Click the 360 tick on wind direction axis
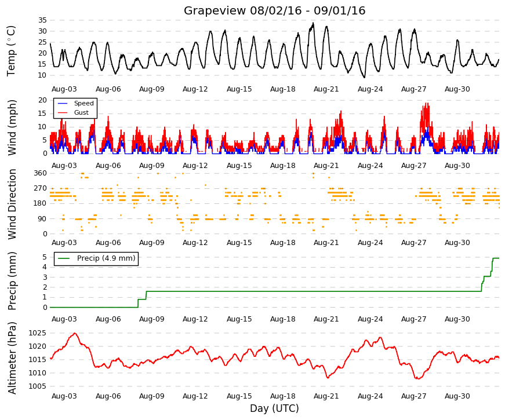Screen dimensions: 505x420 [40, 173]
